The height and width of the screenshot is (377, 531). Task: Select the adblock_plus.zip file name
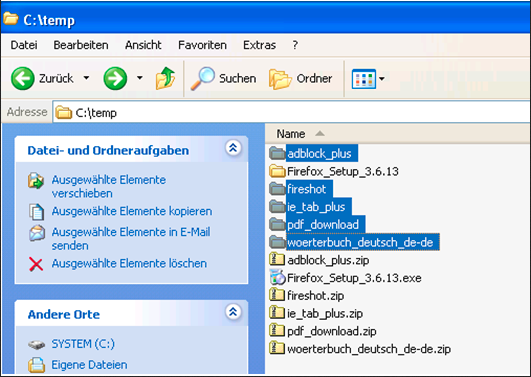click(328, 260)
